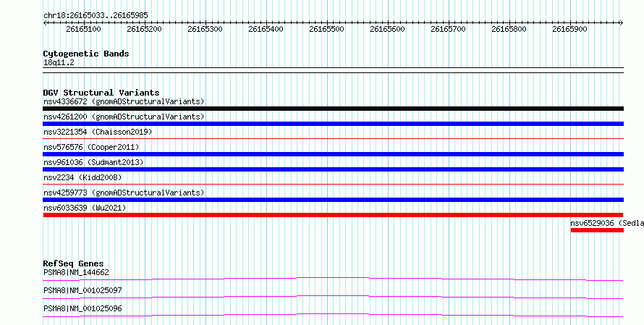Click the blue nsv4261200 variant bar
The height and width of the screenshot is (325, 644).
[x=333, y=124]
